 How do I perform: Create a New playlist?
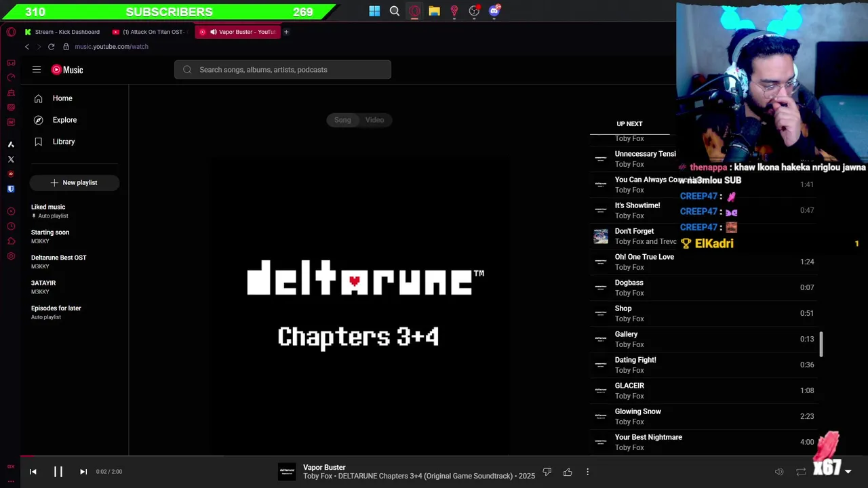[x=75, y=182]
